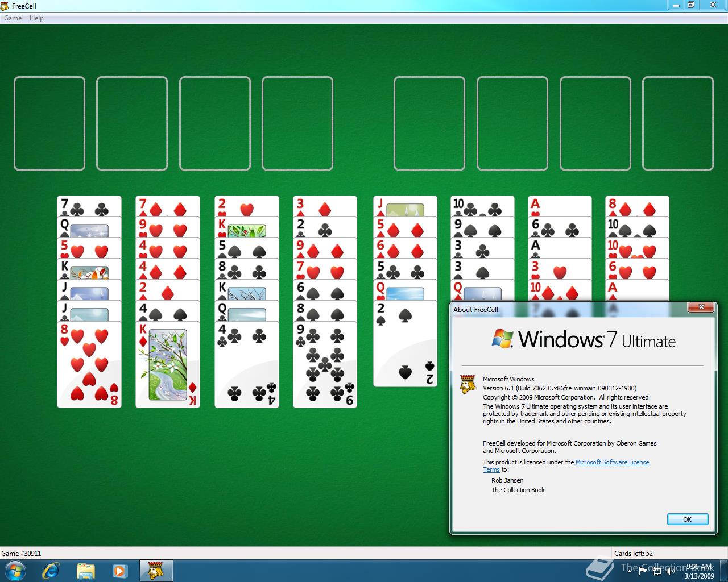Open volume speaker tray icon
Image resolution: width=728 pixels, height=582 pixels.
(x=670, y=571)
